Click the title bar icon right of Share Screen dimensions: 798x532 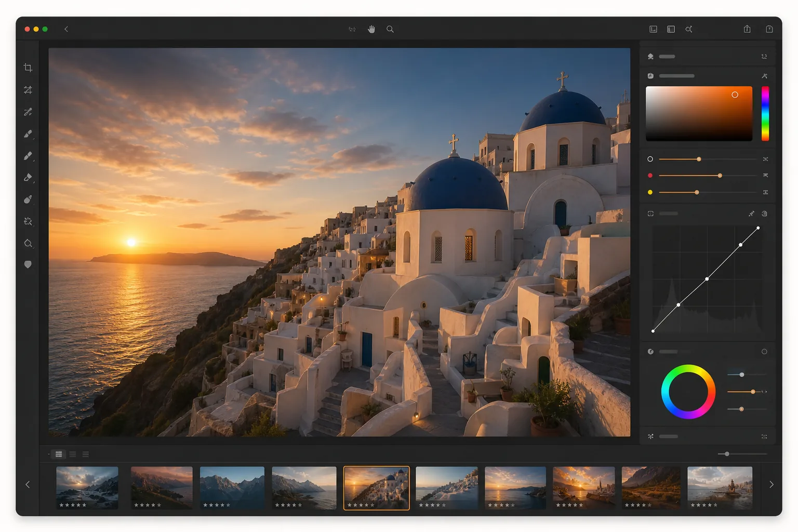[x=769, y=29]
